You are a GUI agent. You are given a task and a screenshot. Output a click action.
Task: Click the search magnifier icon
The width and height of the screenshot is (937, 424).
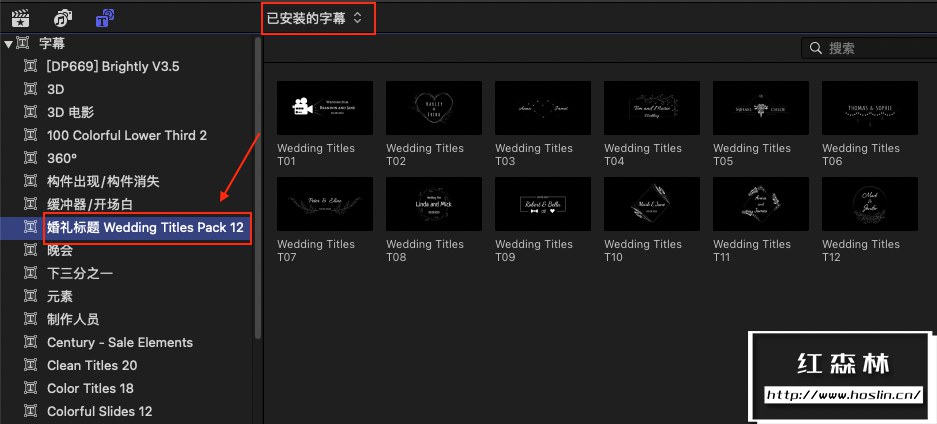tap(815, 48)
